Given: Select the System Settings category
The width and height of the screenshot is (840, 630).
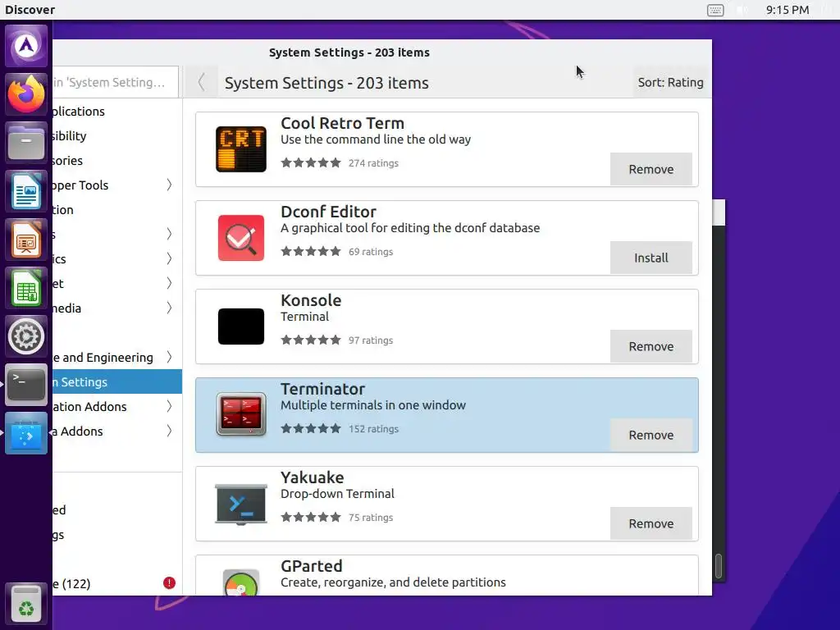Looking at the screenshot, I should (116, 382).
